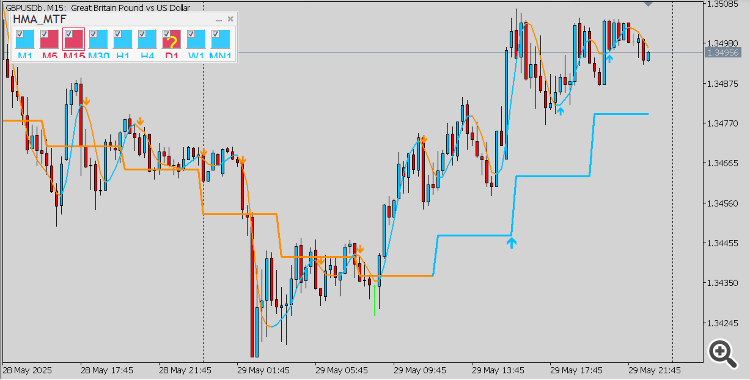Click the H4 label under the panel
Image resolution: width=750 pixels, height=380 pixels.
coord(147,56)
